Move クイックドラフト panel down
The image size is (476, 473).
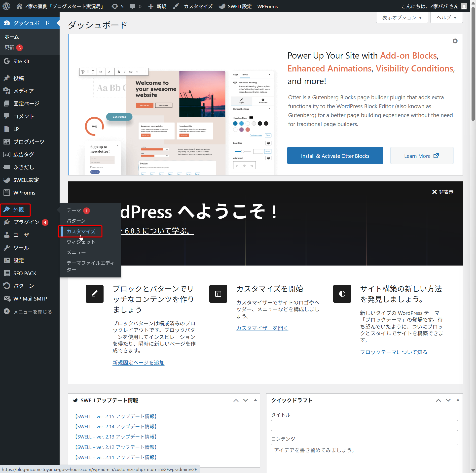[x=448, y=400]
